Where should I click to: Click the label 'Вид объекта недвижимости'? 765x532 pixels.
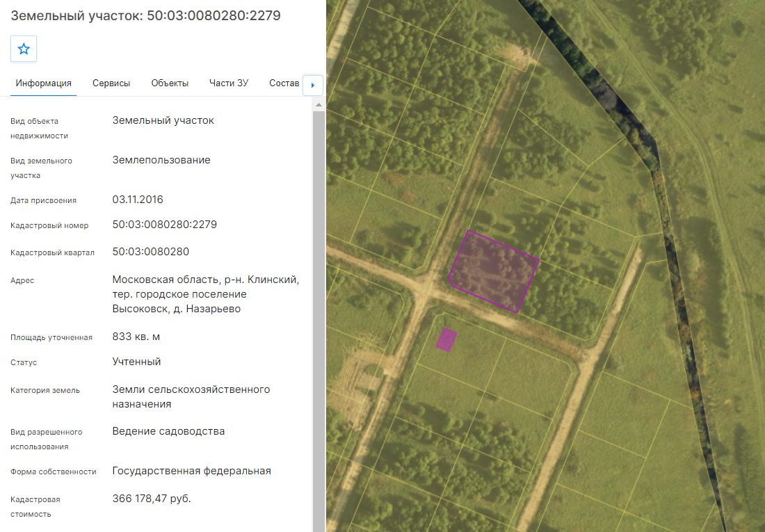(39, 129)
